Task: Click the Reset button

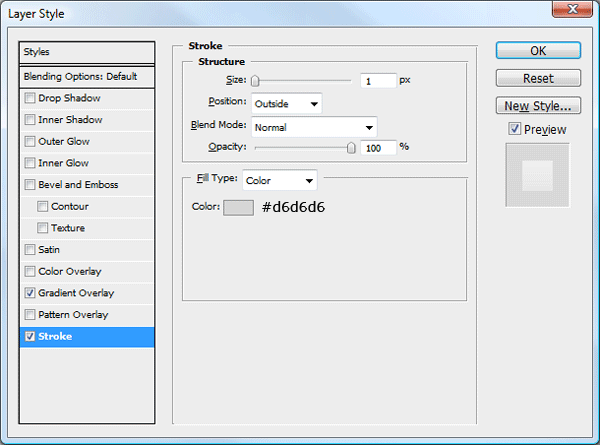Action: (x=538, y=78)
